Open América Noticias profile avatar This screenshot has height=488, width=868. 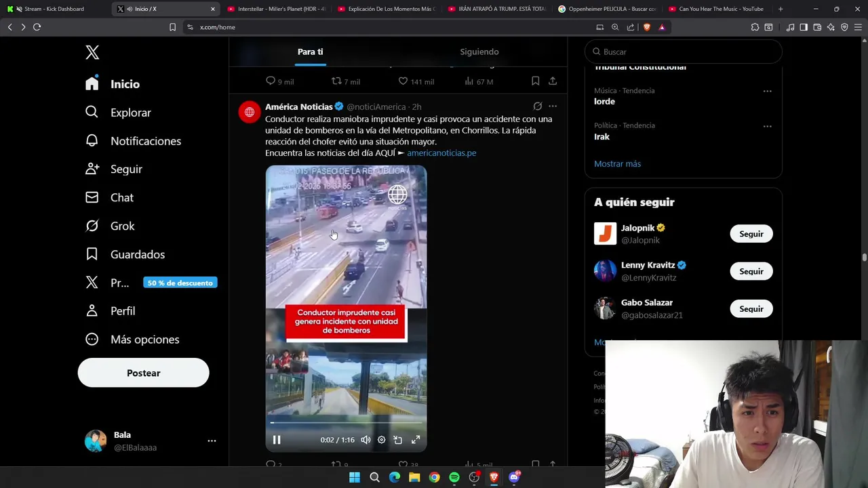(x=250, y=112)
